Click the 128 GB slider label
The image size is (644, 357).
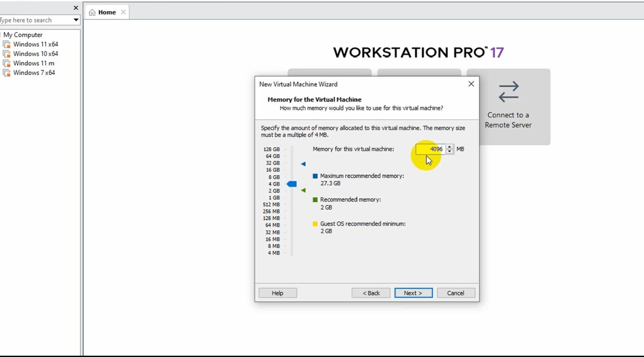(271, 149)
